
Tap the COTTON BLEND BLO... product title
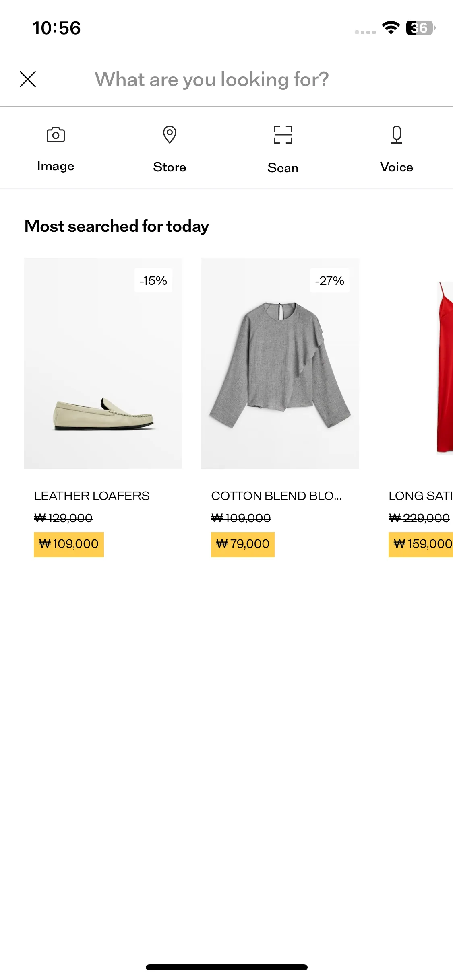276,496
